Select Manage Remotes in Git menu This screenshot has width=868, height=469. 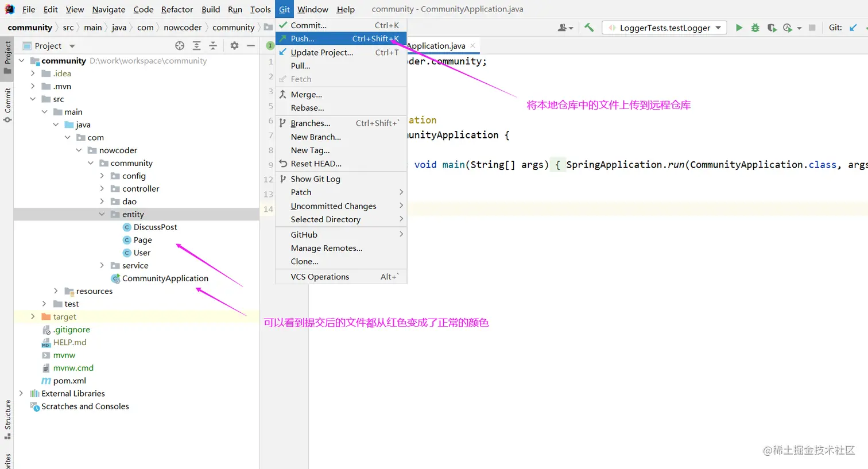[341, 248]
